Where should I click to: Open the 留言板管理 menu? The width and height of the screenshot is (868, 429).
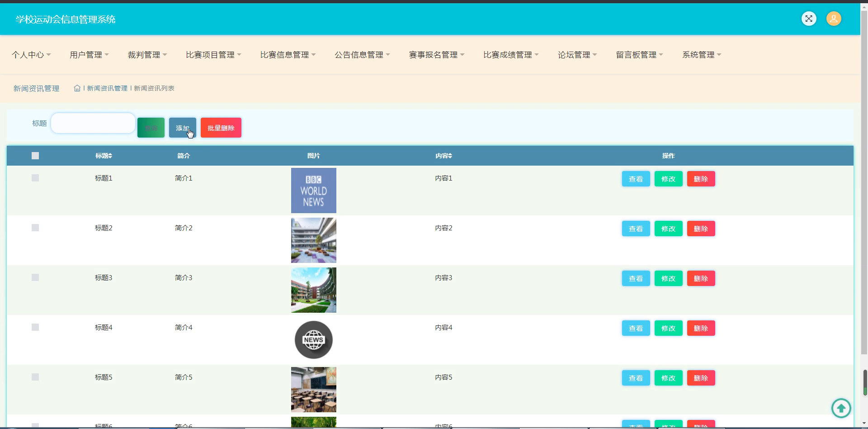640,55
